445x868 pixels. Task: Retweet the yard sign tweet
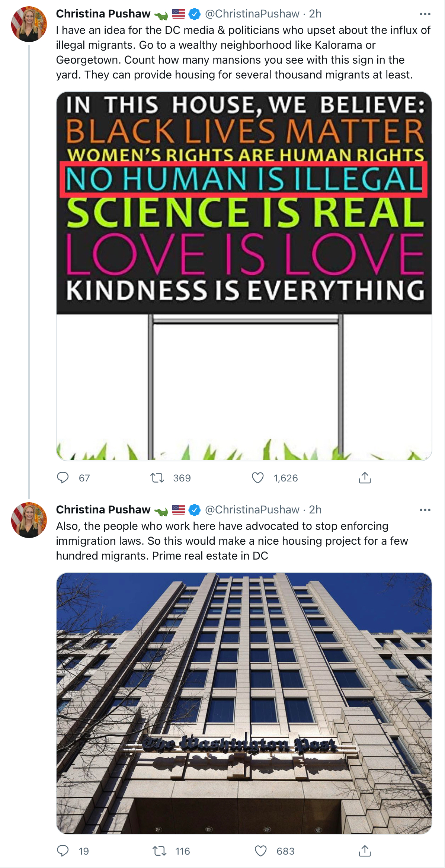click(x=157, y=478)
